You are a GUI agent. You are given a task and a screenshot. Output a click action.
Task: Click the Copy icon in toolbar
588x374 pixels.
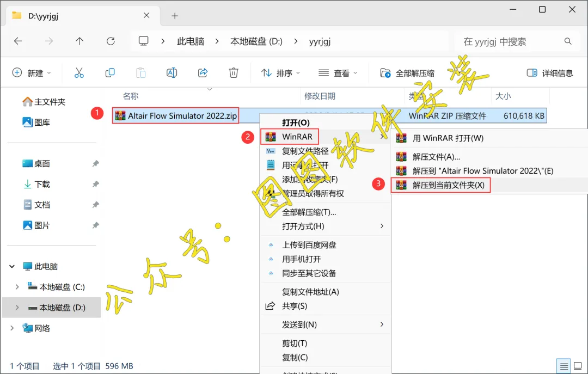click(110, 73)
